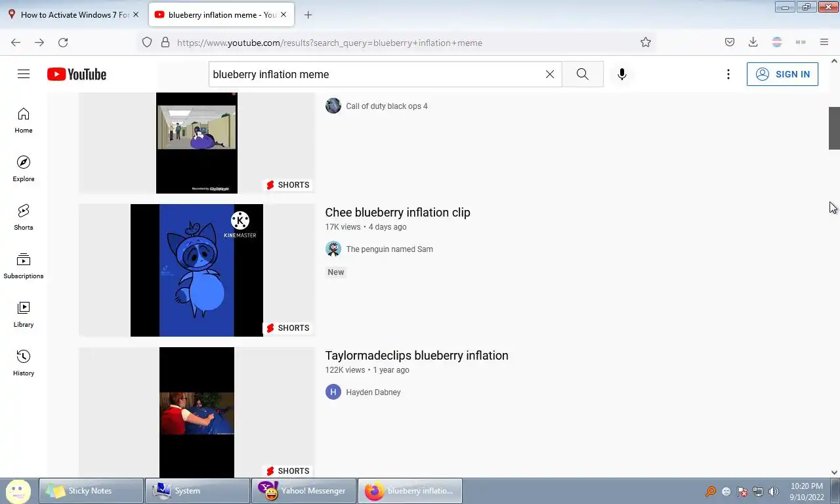Open the Firefox application menu
The image size is (840, 504).
pos(824,43)
